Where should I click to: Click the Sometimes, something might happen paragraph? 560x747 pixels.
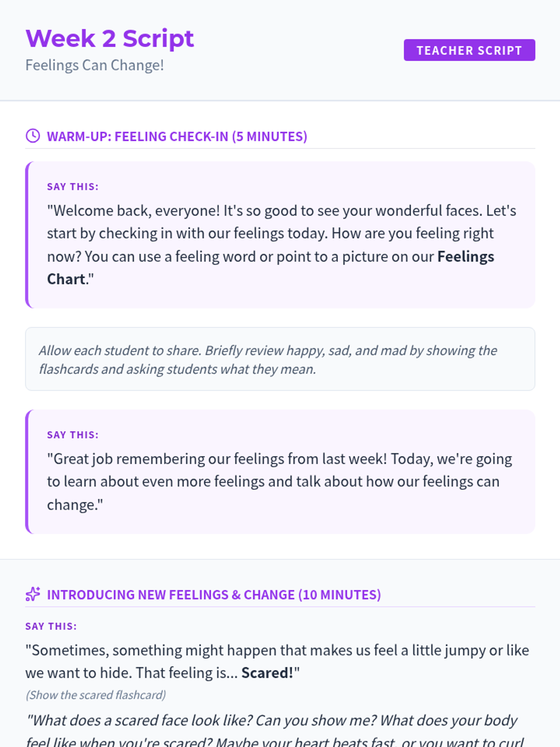pos(277,662)
